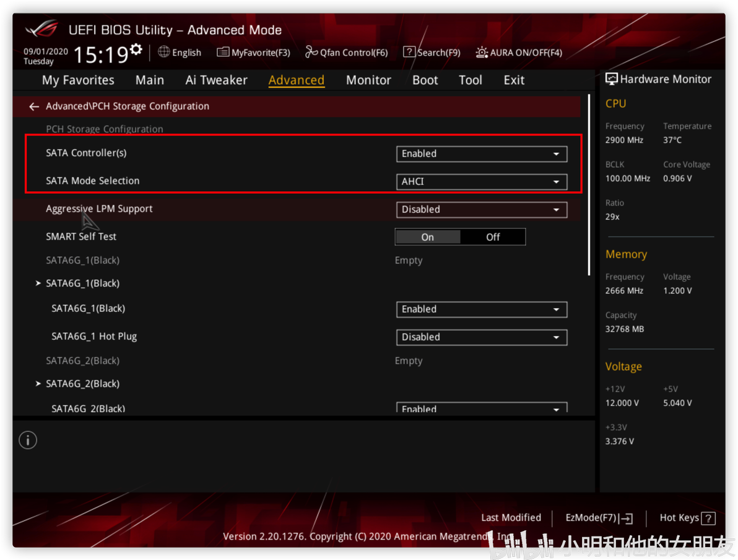Select the Advanced tab
The height and width of the screenshot is (560, 738).
[x=296, y=80]
